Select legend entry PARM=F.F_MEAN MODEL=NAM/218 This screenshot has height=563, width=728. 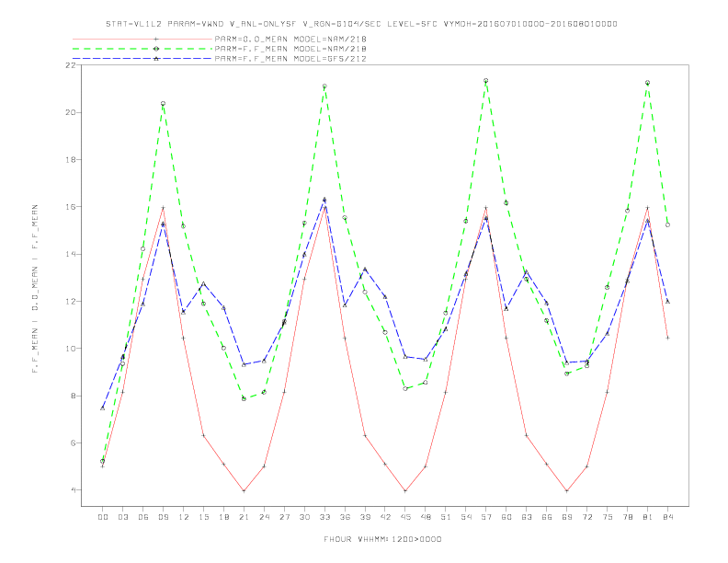290,49
